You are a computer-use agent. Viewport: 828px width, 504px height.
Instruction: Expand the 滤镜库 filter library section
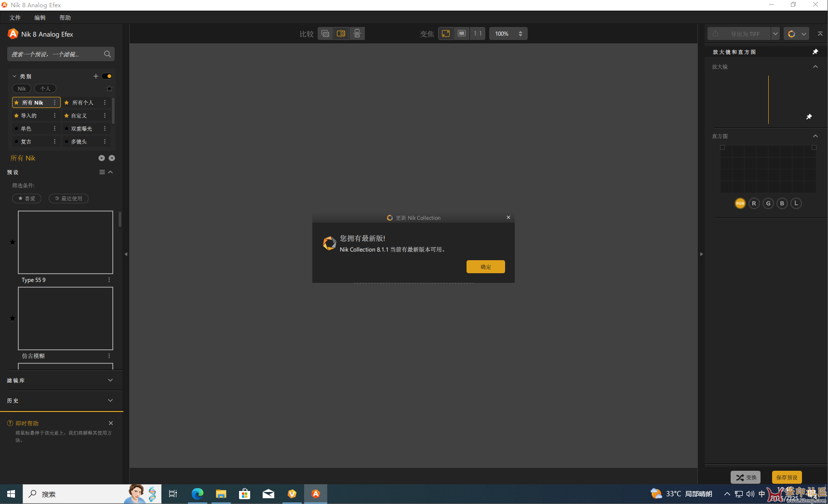coord(110,380)
